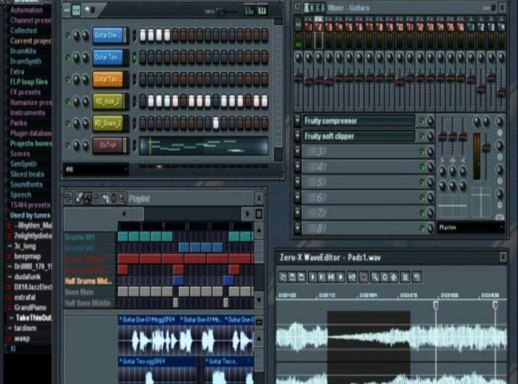The height and width of the screenshot is (384, 518).
Task: Disable Fruity soft clipper via its green LED
Action: click(x=422, y=136)
